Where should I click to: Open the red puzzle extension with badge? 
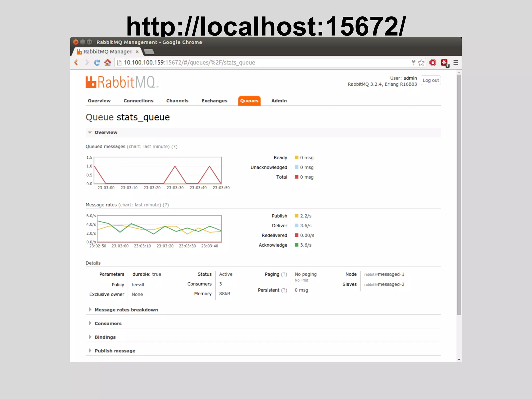[x=445, y=63]
